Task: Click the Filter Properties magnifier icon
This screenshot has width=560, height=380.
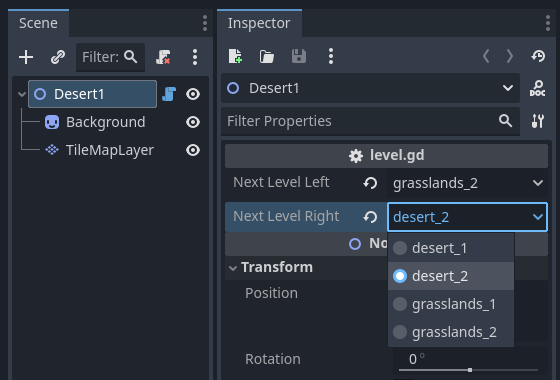Action: click(x=505, y=121)
